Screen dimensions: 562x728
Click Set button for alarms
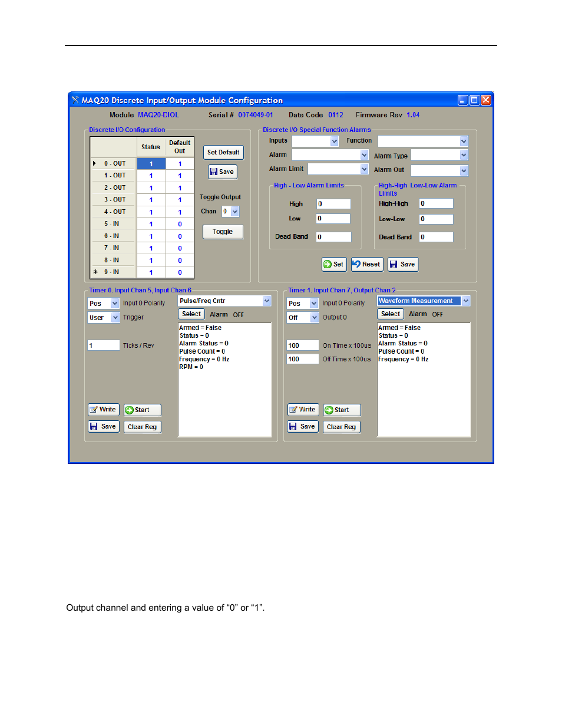coord(334,264)
